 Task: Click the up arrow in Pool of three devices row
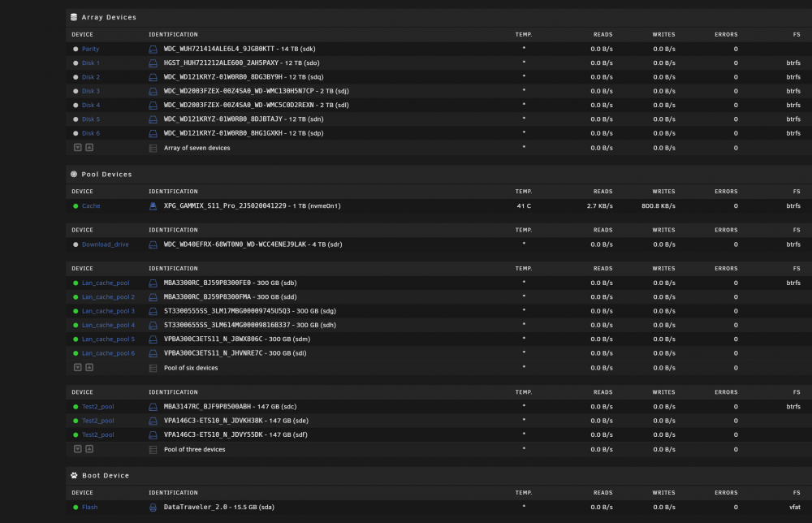point(89,449)
